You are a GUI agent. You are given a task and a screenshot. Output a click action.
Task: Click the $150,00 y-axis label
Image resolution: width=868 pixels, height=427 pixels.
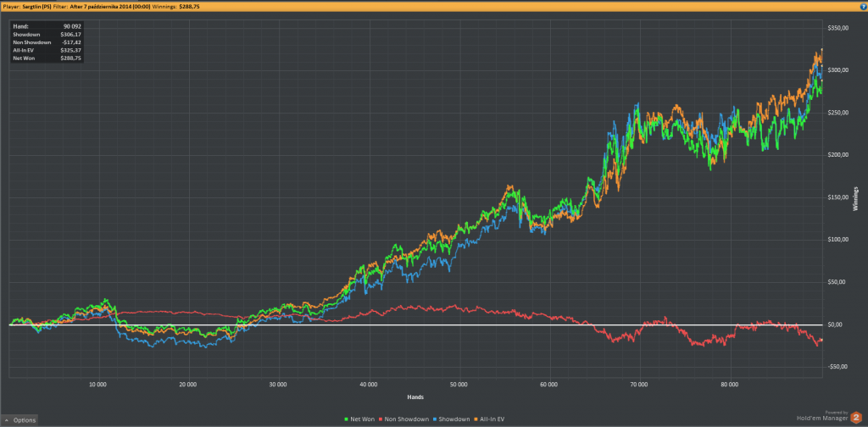click(838, 197)
